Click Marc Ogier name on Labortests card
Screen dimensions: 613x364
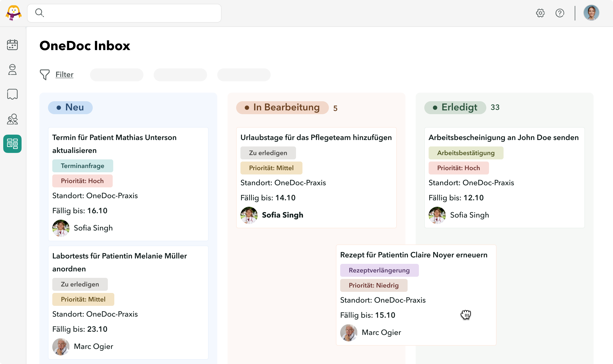(94, 346)
